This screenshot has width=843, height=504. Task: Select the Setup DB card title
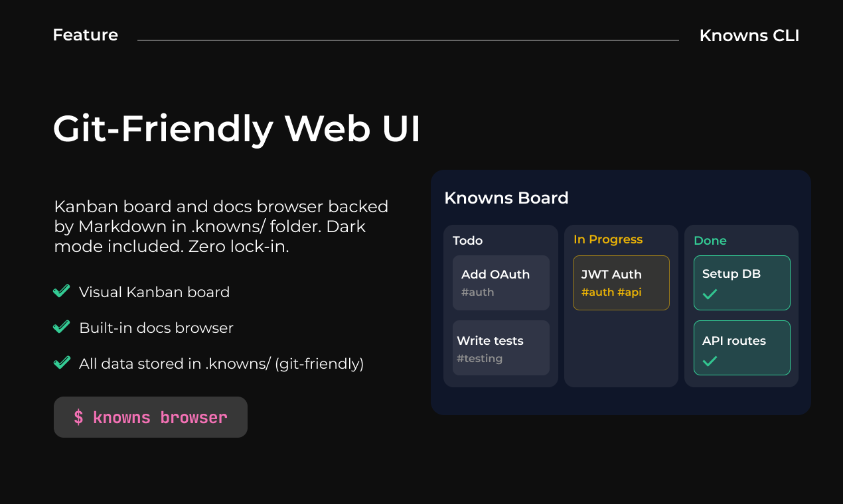731,274
